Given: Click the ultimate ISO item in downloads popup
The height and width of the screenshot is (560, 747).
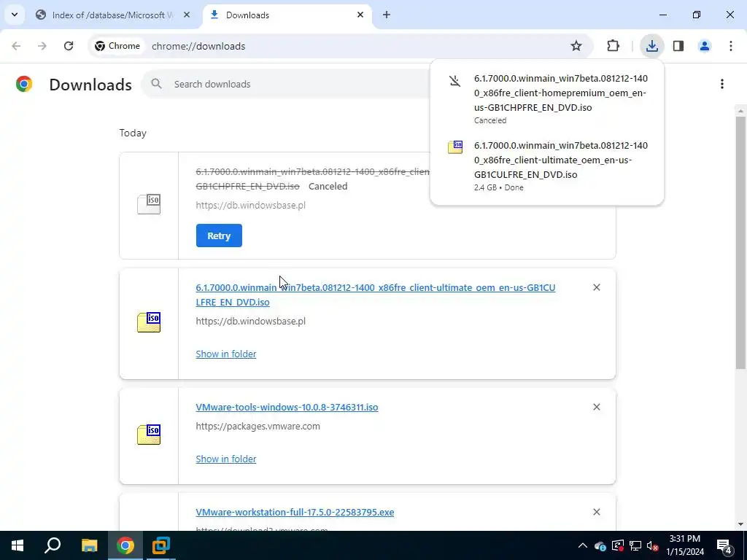Looking at the screenshot, I should [x=547, y=166].
